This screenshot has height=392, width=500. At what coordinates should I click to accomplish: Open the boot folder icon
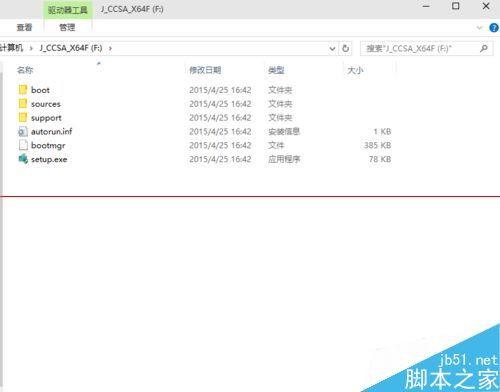(x=23, y=90)
